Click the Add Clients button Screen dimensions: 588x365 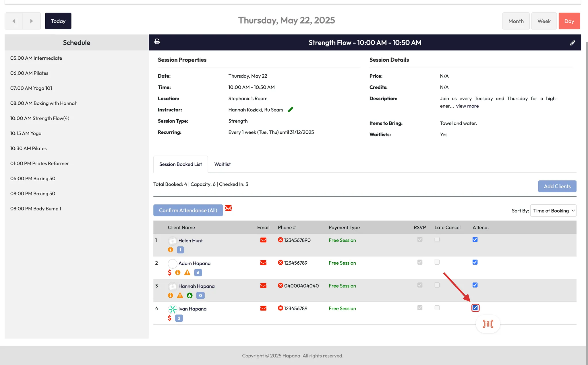557,186
